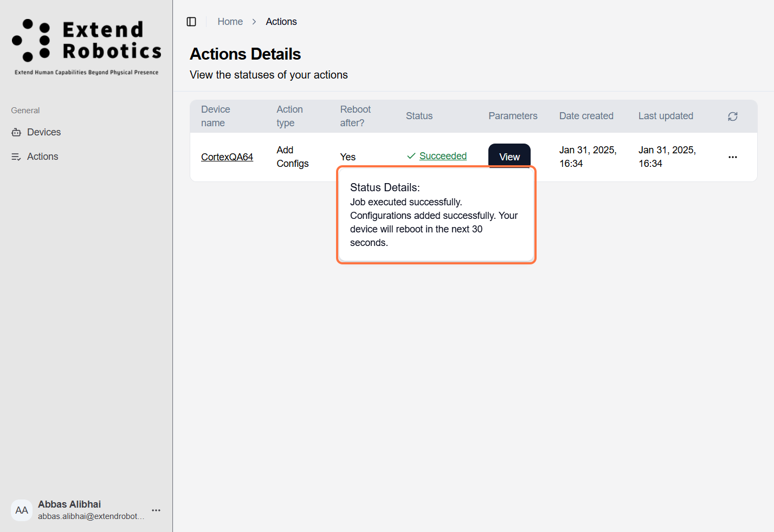The height and width of the screenshot is (532, 774).
Task: Open the CortexQA64 row options menu
Action: tap(733, 157)
